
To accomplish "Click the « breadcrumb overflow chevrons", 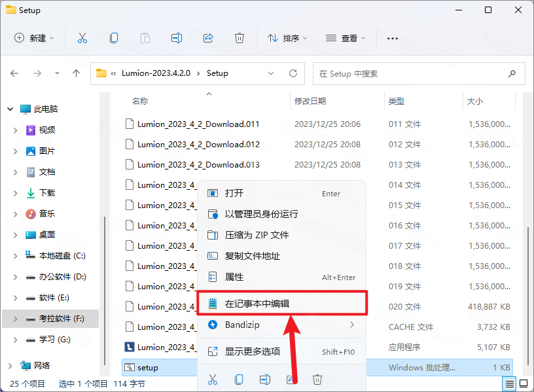I will (113, 73).
